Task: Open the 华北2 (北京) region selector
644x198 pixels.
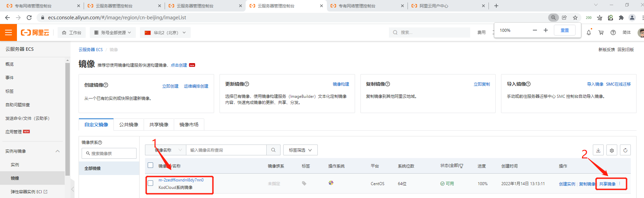Action: [x=165, y=32]
